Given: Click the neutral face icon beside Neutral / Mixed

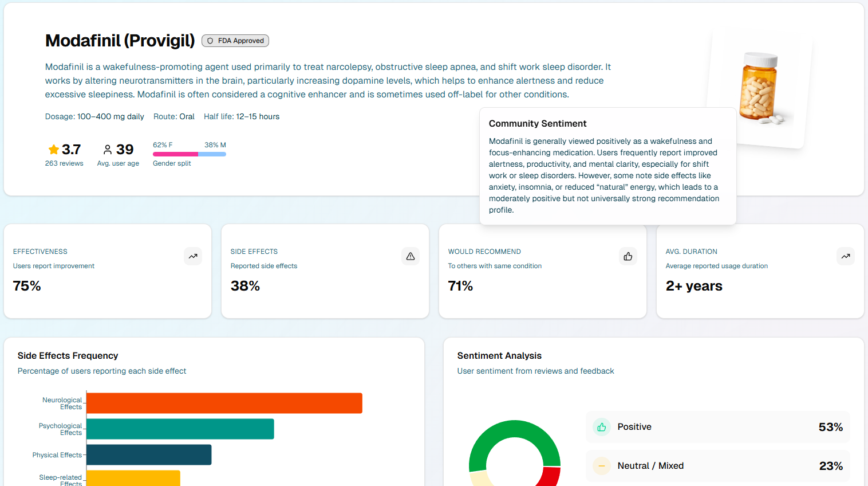Looking at the screenshot, I should (602, 466).
